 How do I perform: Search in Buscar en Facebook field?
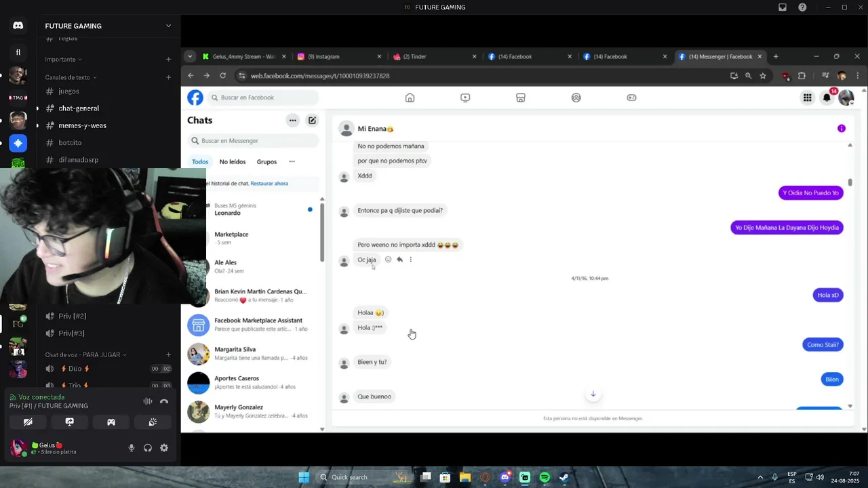click(262, 98)
